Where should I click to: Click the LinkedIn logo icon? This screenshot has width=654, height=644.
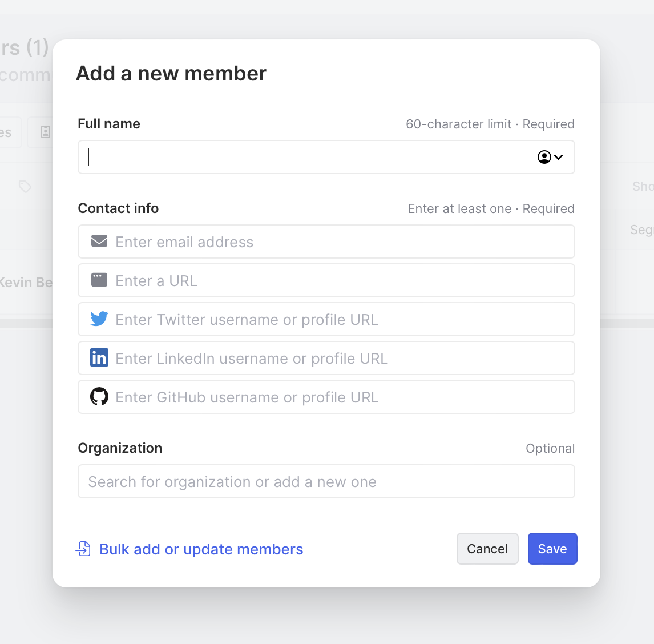coord(99,358)
